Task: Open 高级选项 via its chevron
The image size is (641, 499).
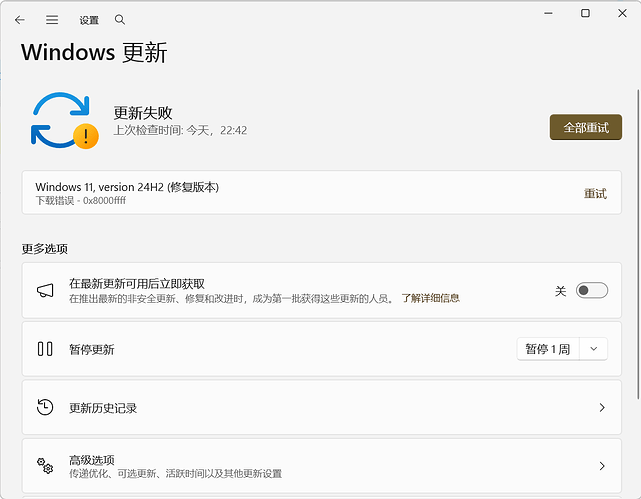Action: pos(602,466)
